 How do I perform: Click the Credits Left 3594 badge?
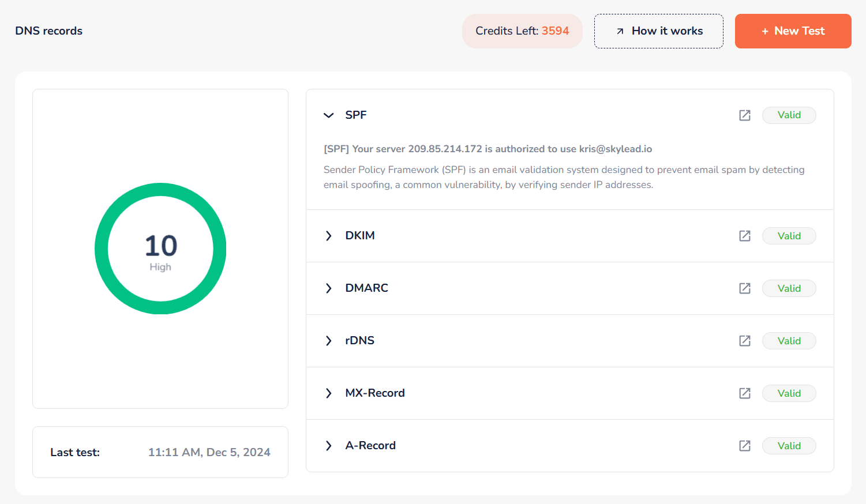pyautogui.click(x=522, y=31)
